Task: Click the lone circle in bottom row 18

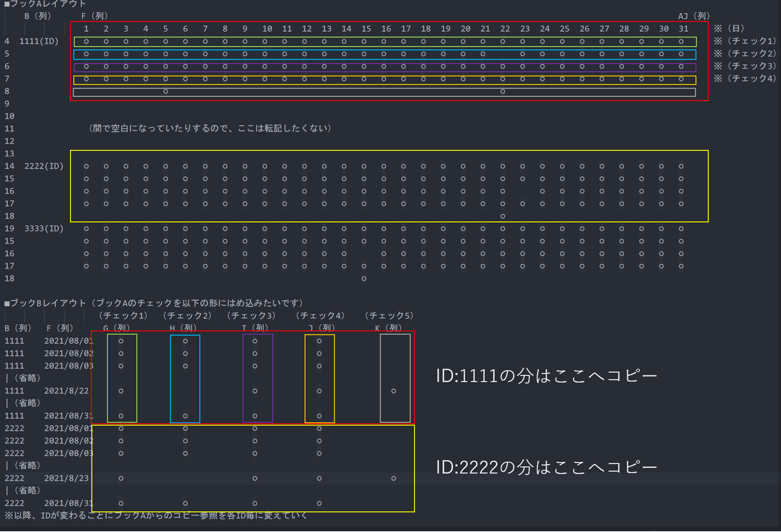Action: click(364, 279)
